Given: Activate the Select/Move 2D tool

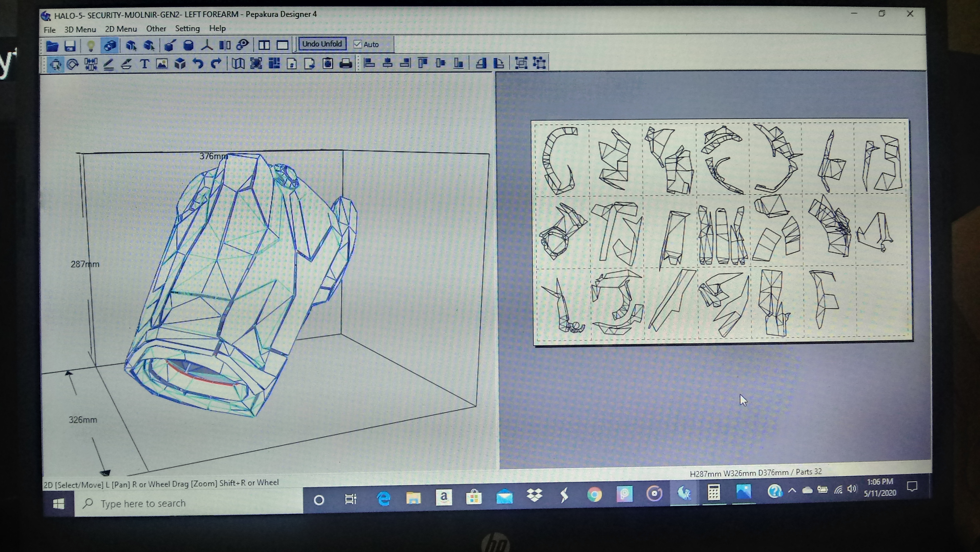Looking at the screenshot, I should pos(56,64).
